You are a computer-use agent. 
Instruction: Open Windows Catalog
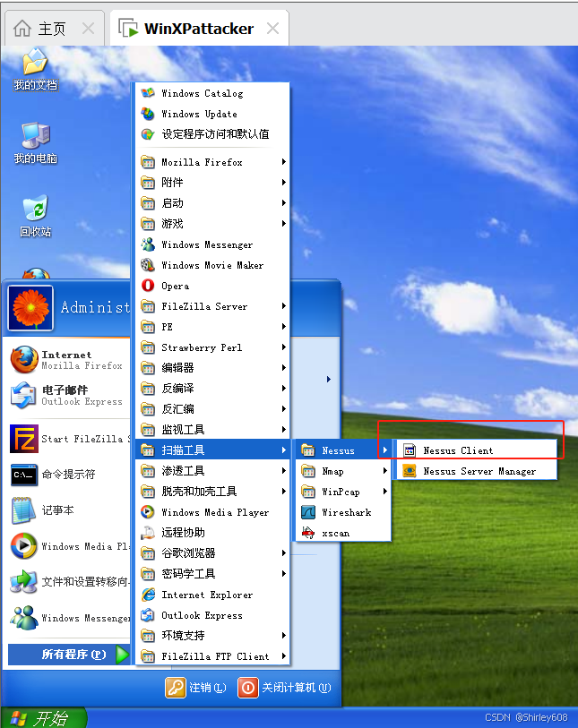pyautogui.click(x=212, y=93)
